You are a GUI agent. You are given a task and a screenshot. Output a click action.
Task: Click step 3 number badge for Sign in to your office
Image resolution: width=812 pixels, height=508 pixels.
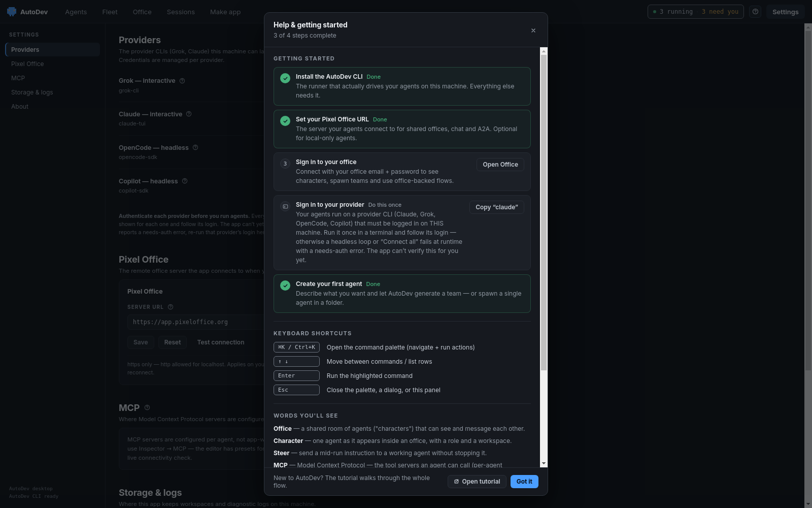(285, 164)
